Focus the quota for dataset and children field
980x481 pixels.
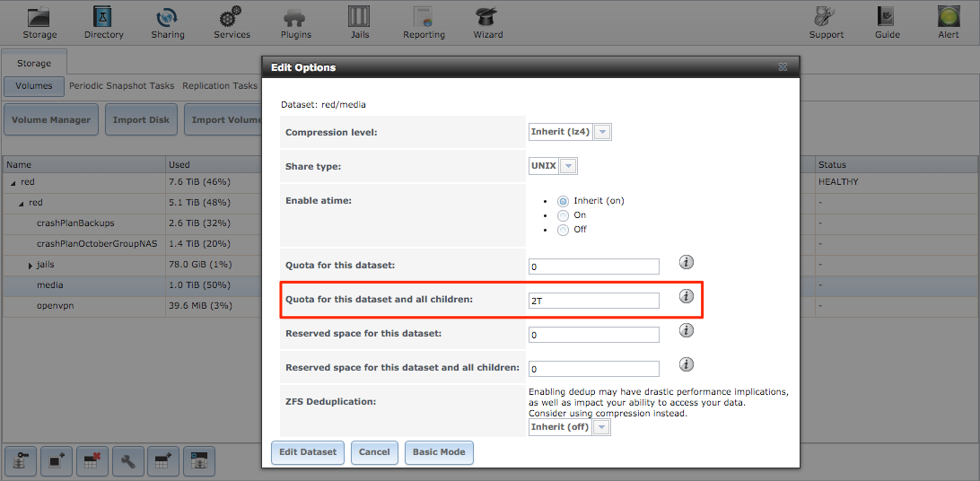pos(594,301)
